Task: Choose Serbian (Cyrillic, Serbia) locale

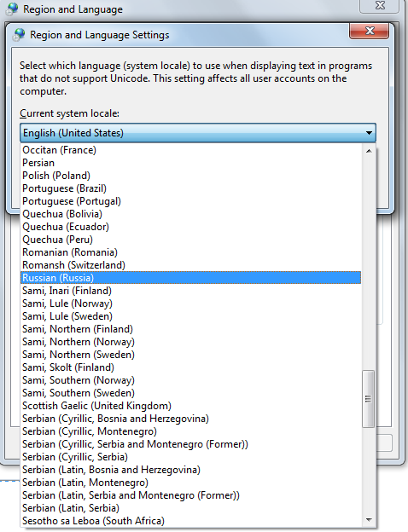Action: point(190,457)
